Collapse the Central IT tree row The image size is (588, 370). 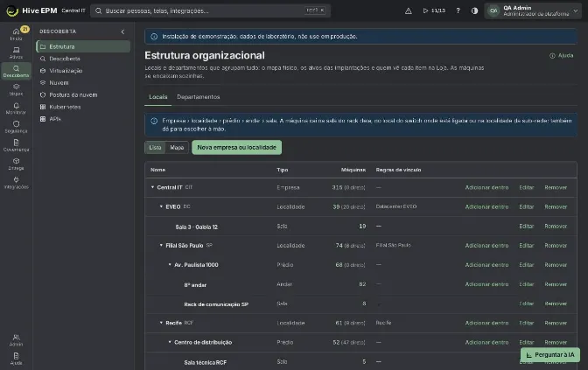[152, 187]
